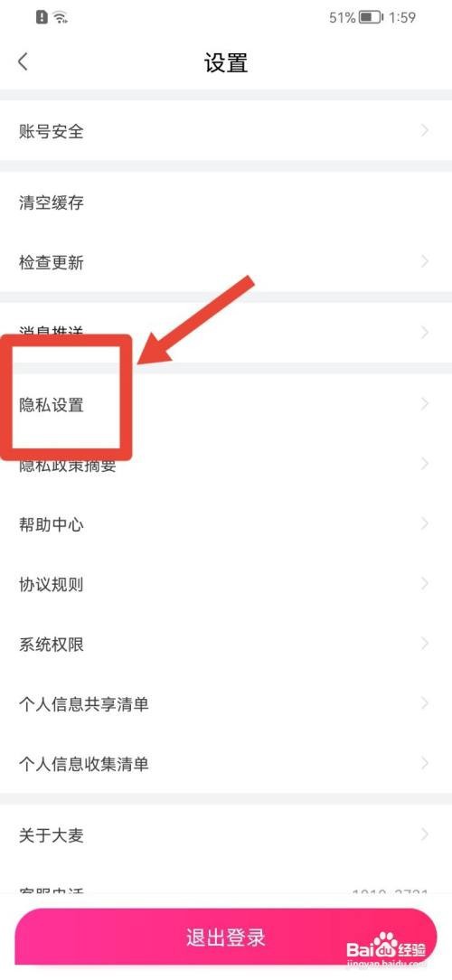
Task: Click the 退出登录 logout button
Action: click(226, 937)
